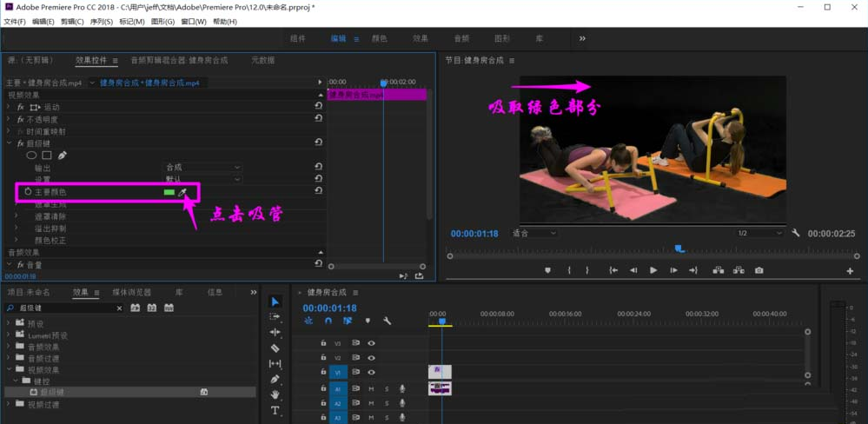Screen dimensions: 868x424
Task: Open the 输出 dropdown set to 合成
Action: 202,167
